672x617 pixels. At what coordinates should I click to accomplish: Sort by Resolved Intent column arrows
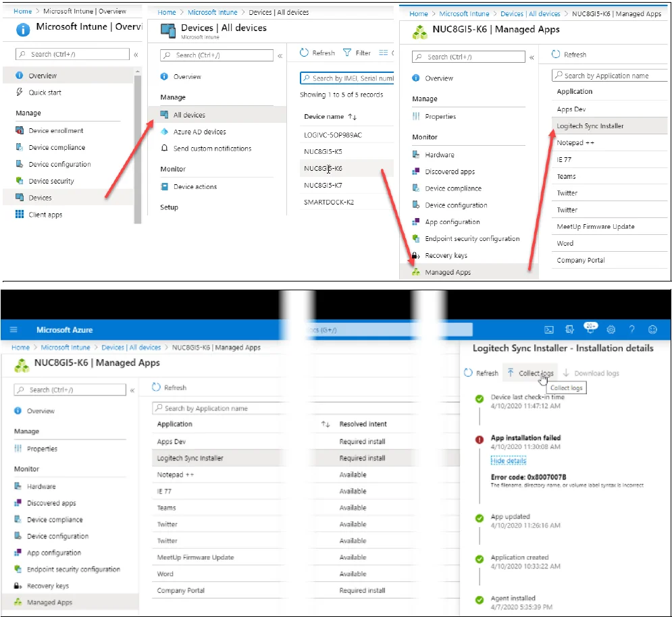[x=326, y=424]
